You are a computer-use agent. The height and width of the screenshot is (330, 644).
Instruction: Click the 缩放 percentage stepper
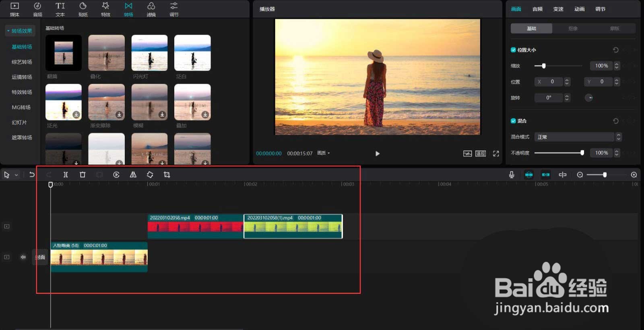point(617,66)
